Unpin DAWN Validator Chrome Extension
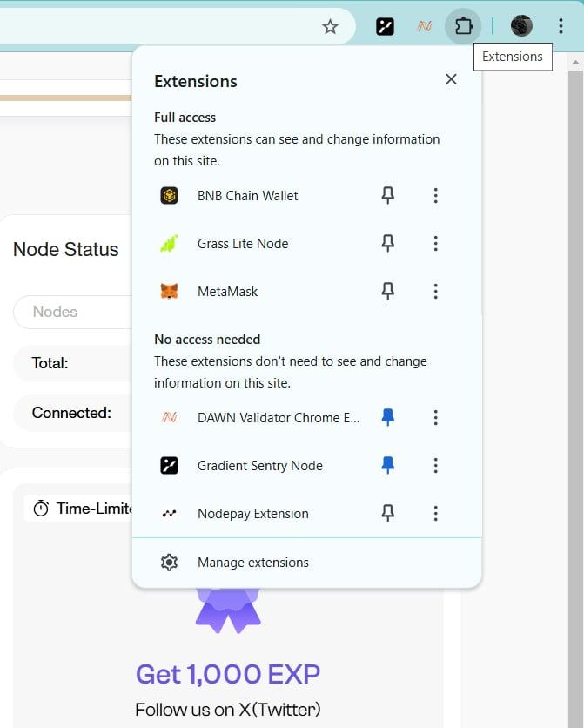Viewport: 584px width, 728px height. 388,418
